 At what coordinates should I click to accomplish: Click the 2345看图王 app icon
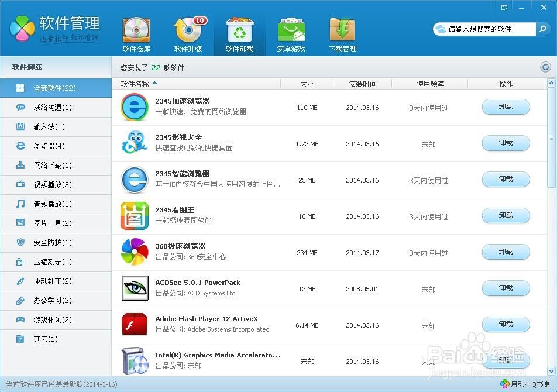point(135,216)
